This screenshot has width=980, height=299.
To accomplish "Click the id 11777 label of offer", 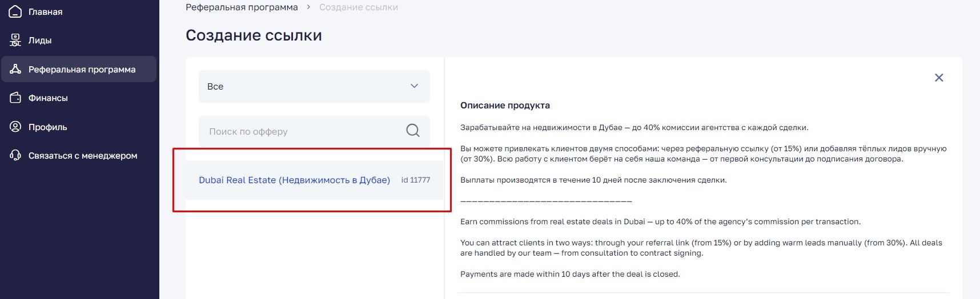I will tap(415, 180).
